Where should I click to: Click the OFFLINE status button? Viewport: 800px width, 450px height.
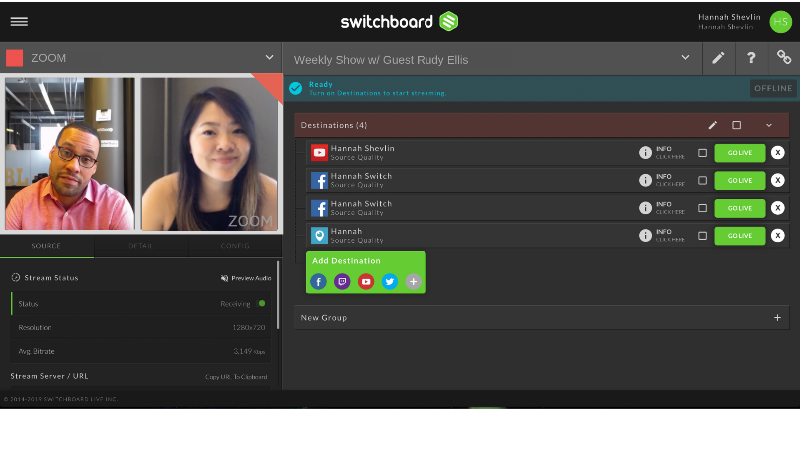coord(773,88)
